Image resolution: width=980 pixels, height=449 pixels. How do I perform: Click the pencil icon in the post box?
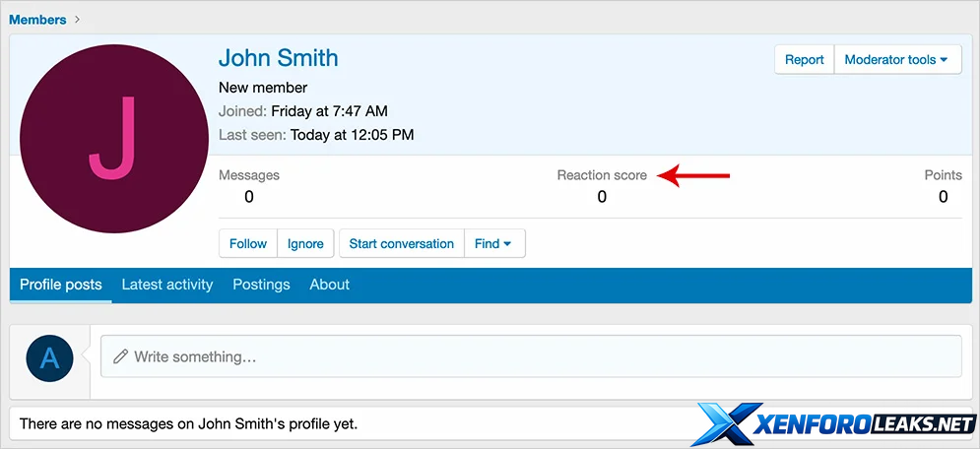(121, 356)
